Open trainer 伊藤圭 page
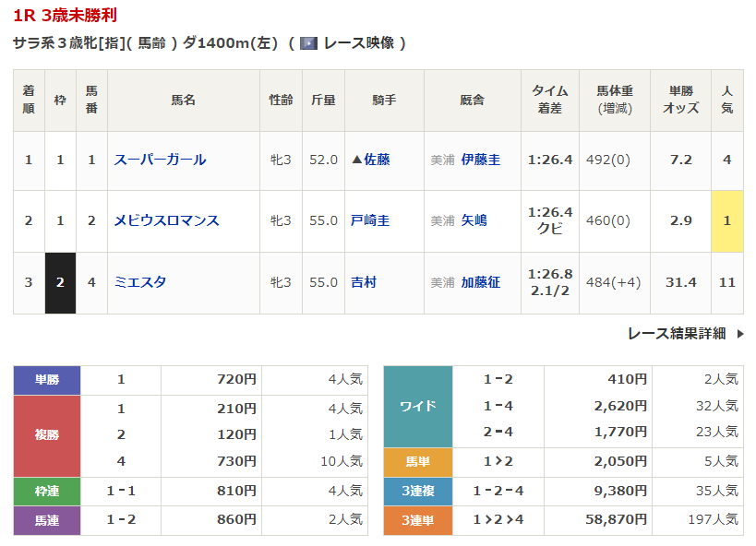Image resolution: width=756 pixels, height=546 pixels. coord(480,160)
